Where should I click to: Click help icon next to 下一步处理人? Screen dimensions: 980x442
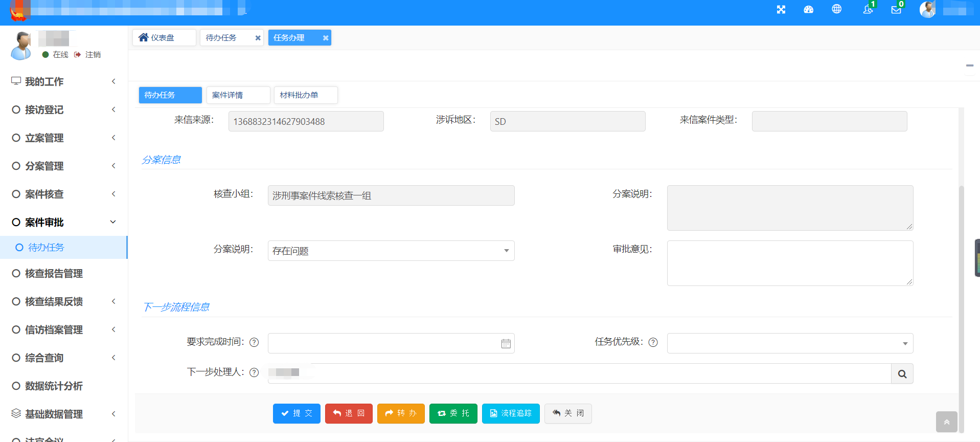(254, 372)
